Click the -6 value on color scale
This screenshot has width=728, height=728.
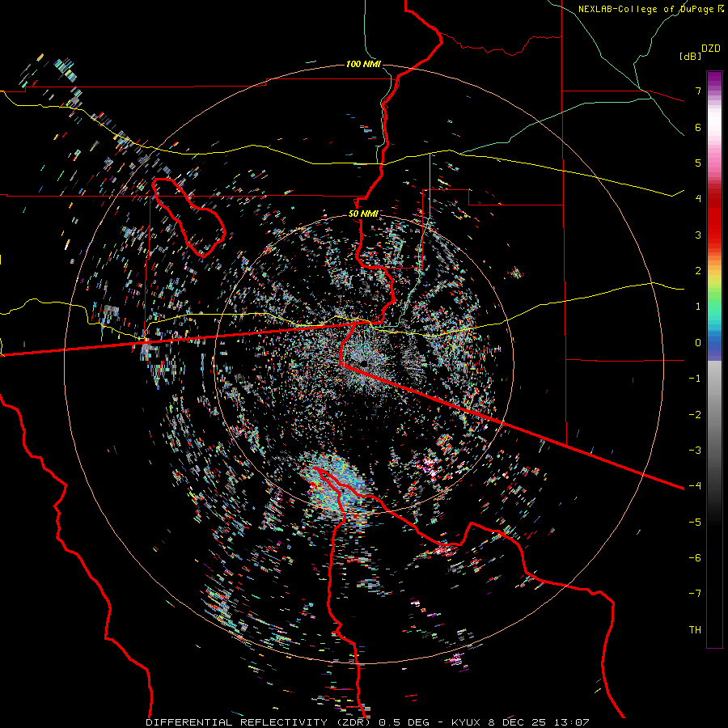point(695,558)
